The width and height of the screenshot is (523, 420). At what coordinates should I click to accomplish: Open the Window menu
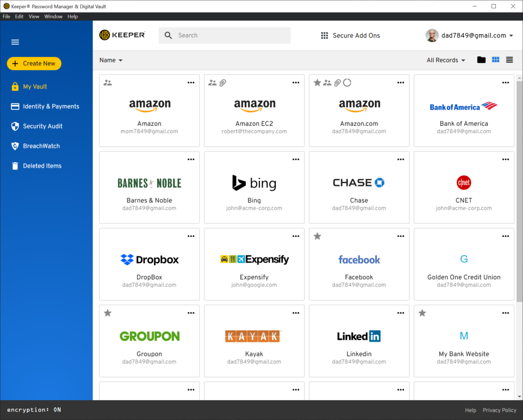(53, 16)
